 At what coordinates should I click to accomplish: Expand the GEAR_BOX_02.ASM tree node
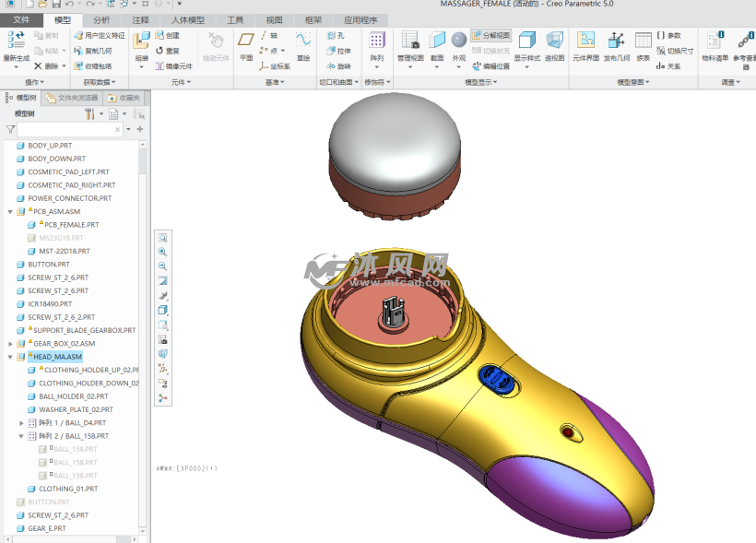[10, 343]
